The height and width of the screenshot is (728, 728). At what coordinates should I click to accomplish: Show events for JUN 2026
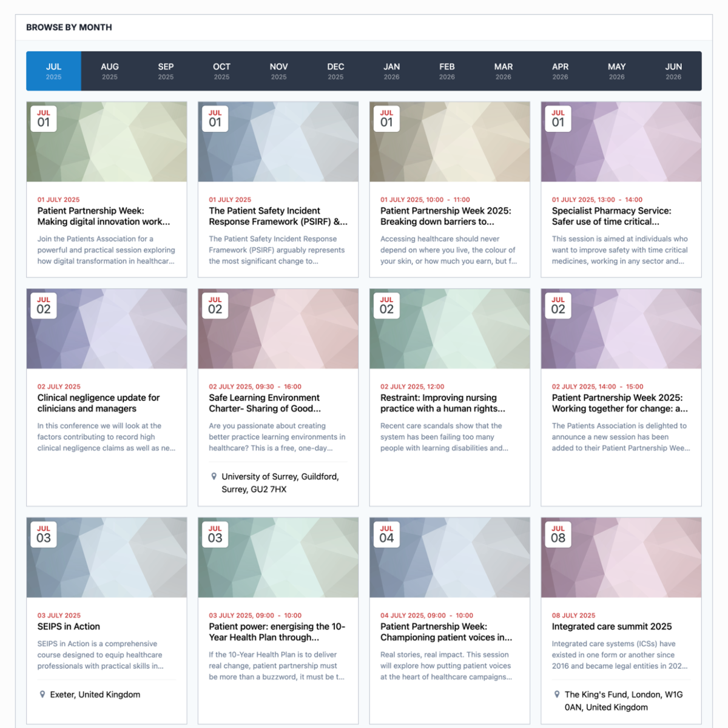coord(673,71)
